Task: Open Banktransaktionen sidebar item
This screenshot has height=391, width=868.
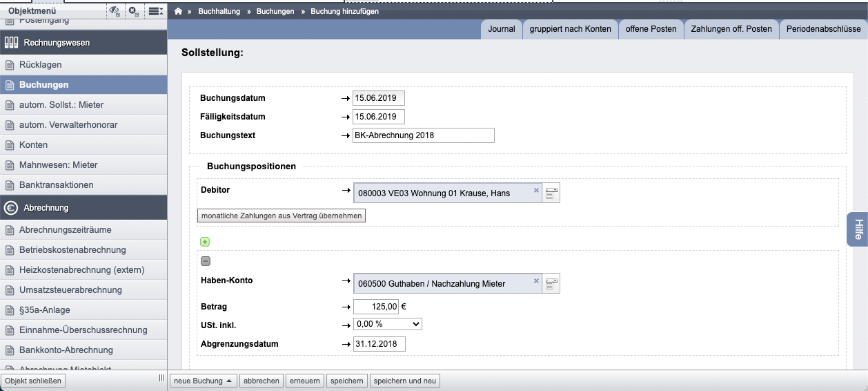Action: pyautogui.click(x=83, y=185)
